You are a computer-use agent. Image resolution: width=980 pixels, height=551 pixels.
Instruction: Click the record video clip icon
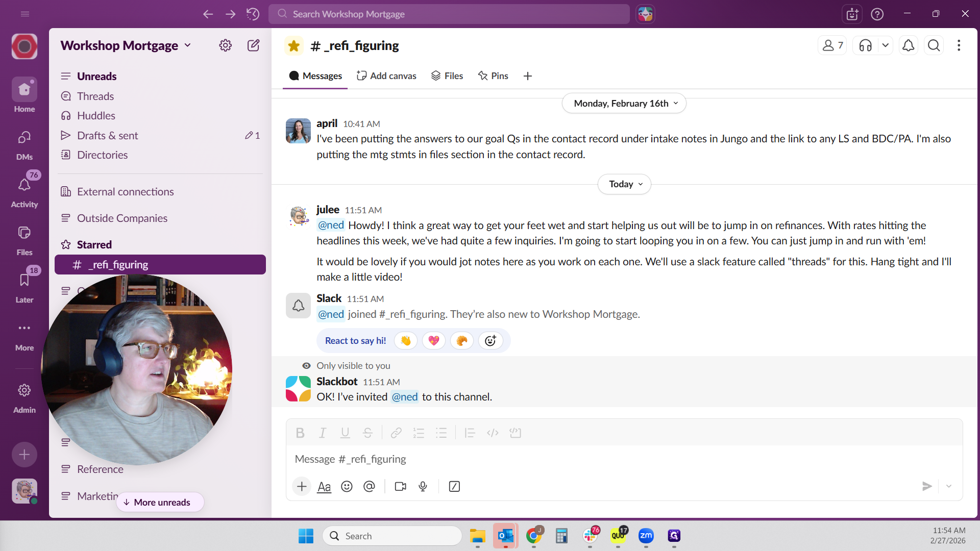pyautogui.click(x=400, y=486)
